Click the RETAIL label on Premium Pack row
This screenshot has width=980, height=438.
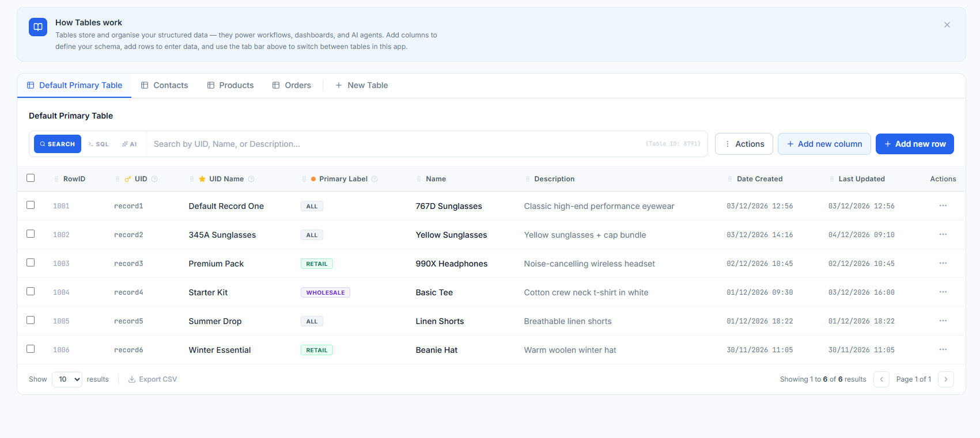[x=317, y=264]
